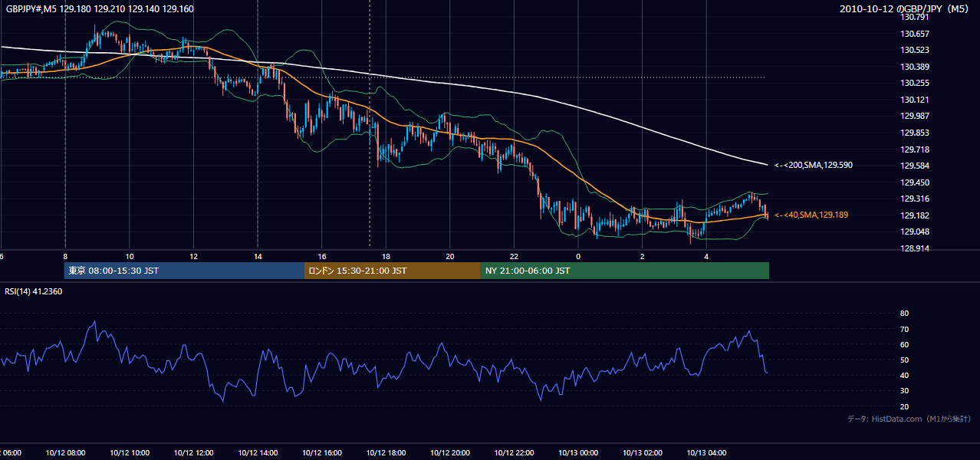Click the 2010-10-12 GBP/JPY (M5) chart title
980x460 pixels.
tap(906, 9)
